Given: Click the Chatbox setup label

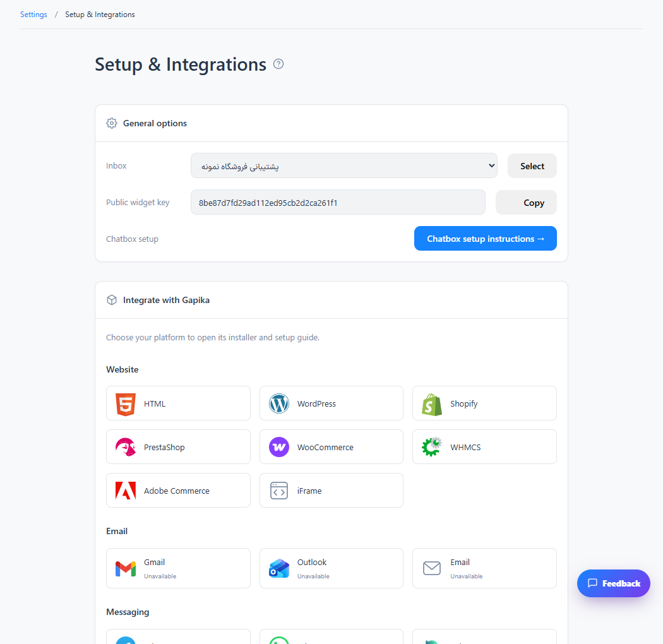Looking at the screenshot, I should pos(133,239).
